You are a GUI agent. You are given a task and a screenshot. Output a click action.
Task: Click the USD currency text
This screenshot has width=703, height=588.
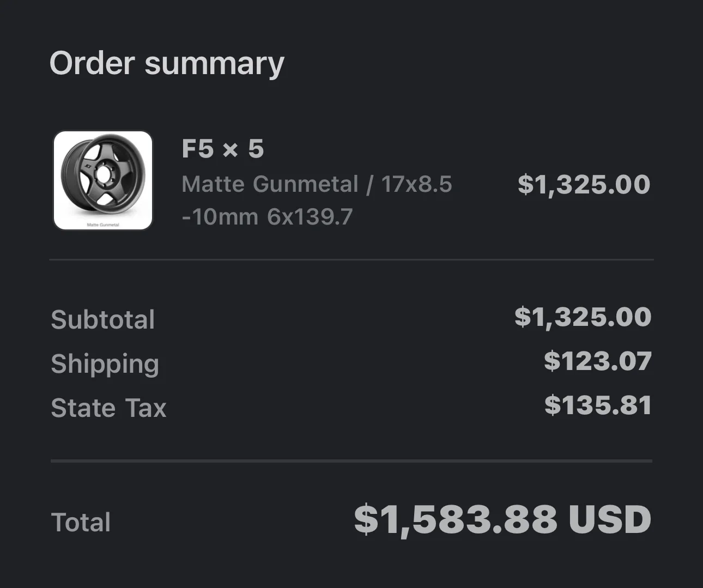pos(610,519)
